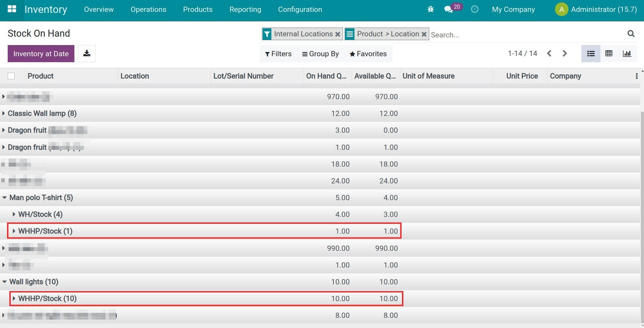Switch to pivot table view

point(609,53)
